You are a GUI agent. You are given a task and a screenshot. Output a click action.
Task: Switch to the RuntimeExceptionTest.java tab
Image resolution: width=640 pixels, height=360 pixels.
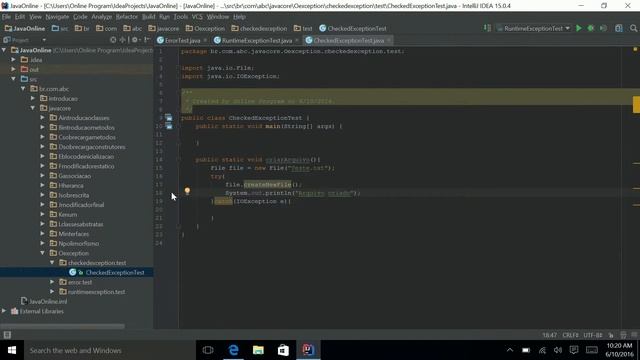pos(257,40)
